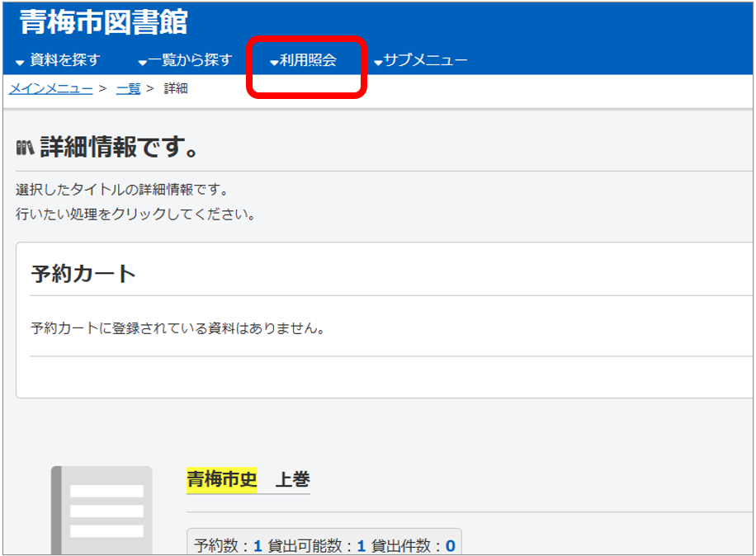Screen dimensions: 756x556
Task: Click the triangle arrow before サブメニュー
Action: click(x=378, y=63)
